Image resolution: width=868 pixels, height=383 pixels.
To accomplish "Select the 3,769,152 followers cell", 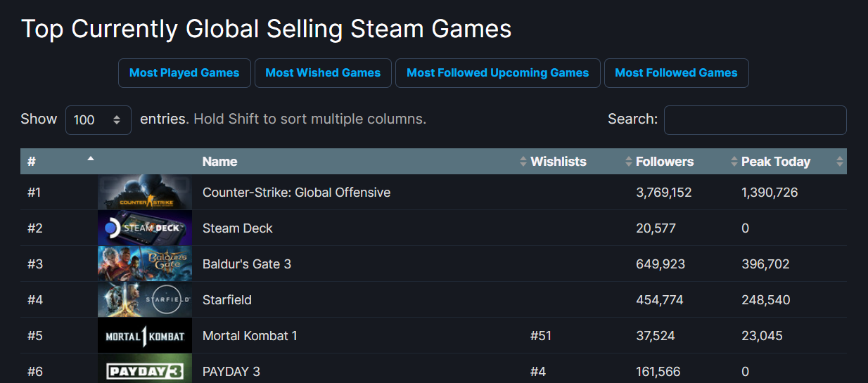I will coord(664,193).
